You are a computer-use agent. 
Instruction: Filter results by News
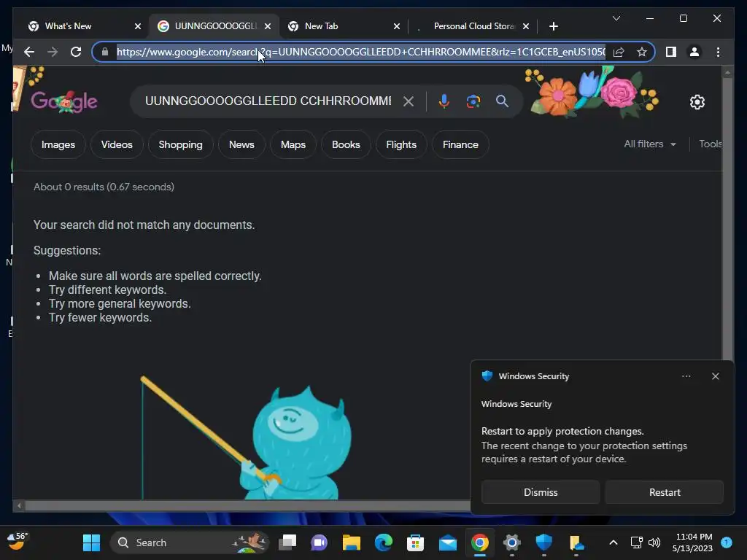pos(241,145)
